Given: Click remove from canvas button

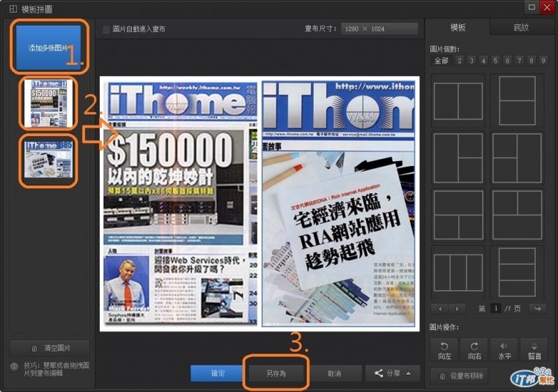Looking at the screenshot, I should coord(459,376).
